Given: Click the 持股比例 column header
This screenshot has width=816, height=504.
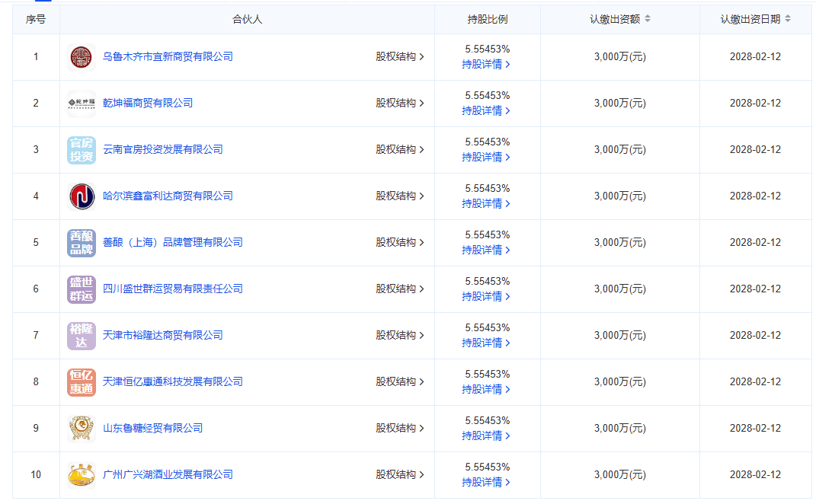Looking at the screenshot, I should (x=488, y=19).
